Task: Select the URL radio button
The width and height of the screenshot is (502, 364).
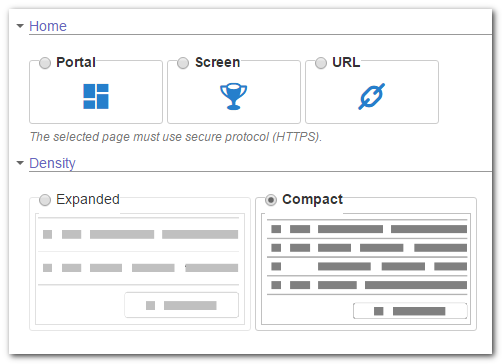Action: pyautogui.click(x=321, y=63)
